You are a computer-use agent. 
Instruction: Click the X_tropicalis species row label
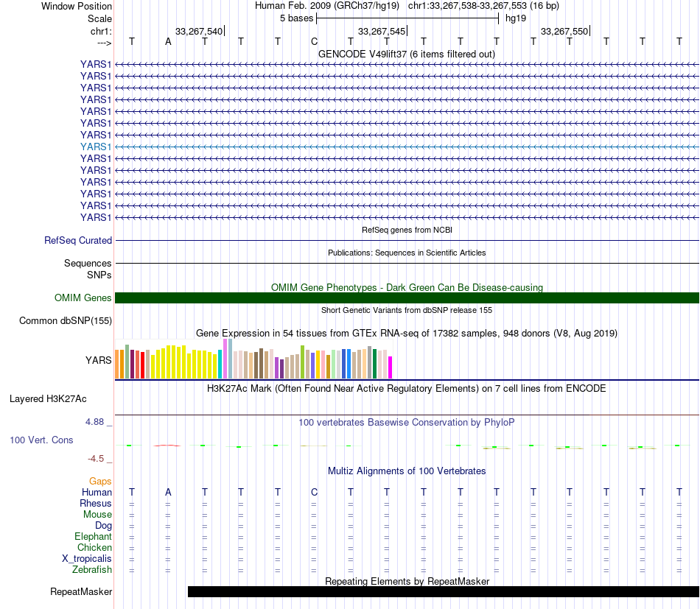[87, 559]
